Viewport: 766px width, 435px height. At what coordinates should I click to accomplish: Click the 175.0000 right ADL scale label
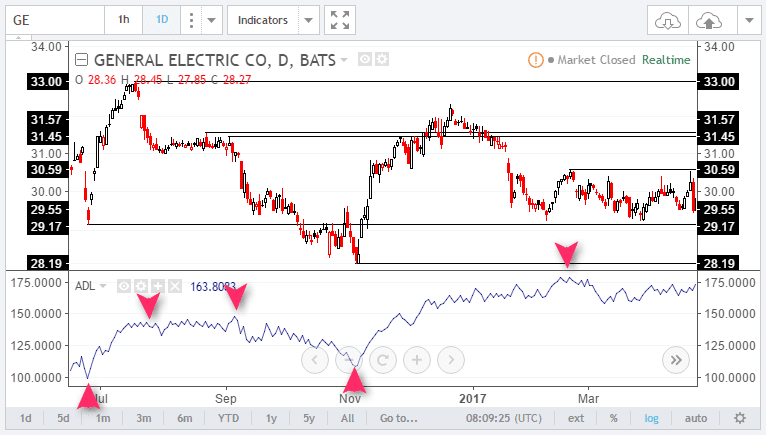tap(730, 283)
